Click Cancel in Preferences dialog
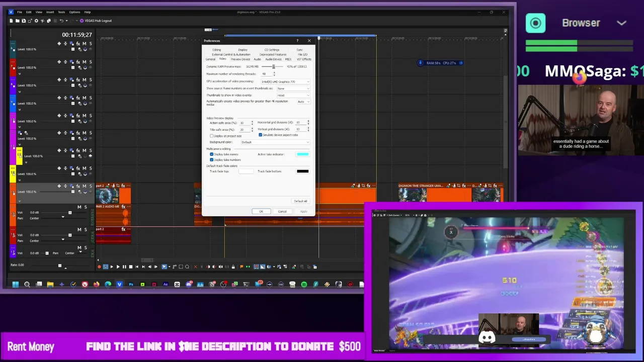Viewport: 644px width, 362px height. (x=282, y=211)
